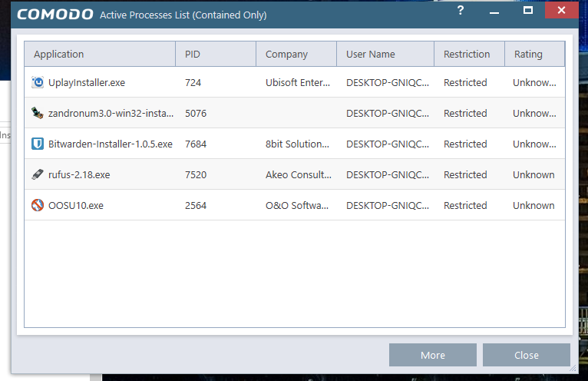Screen dimensions: 588x381
Task: Click PID value 7520
Action: (196, 175)
